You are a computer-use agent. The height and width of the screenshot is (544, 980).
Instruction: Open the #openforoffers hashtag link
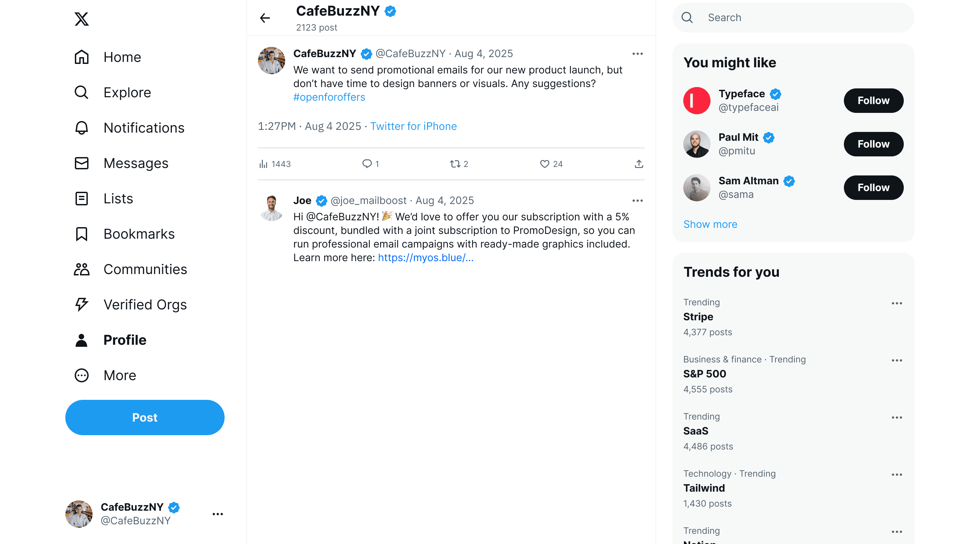coord(329,97)
